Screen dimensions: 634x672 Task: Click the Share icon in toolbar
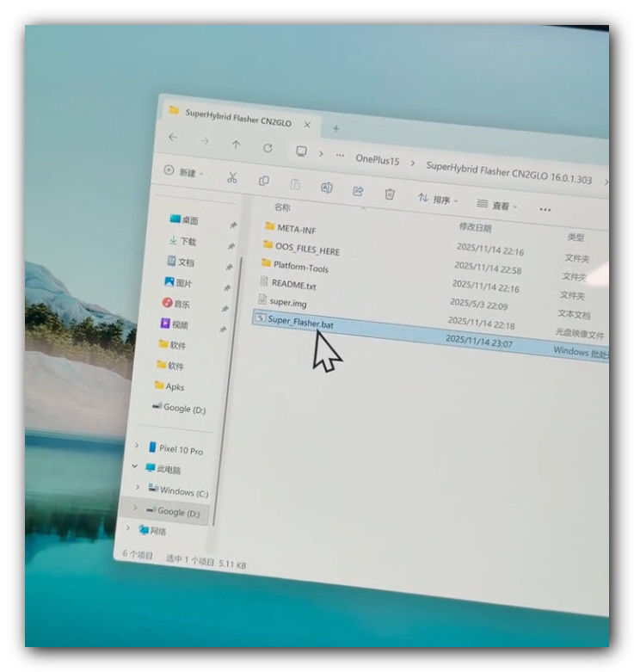point(358,191)
